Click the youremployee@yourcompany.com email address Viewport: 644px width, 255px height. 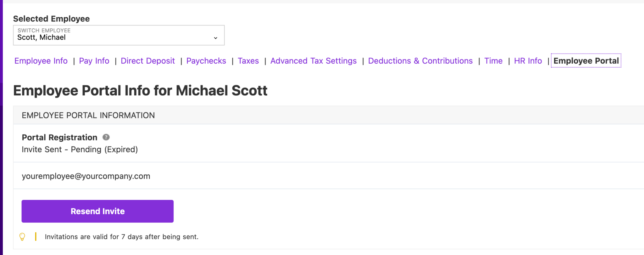pyautogui.click(x=86, y=176)
